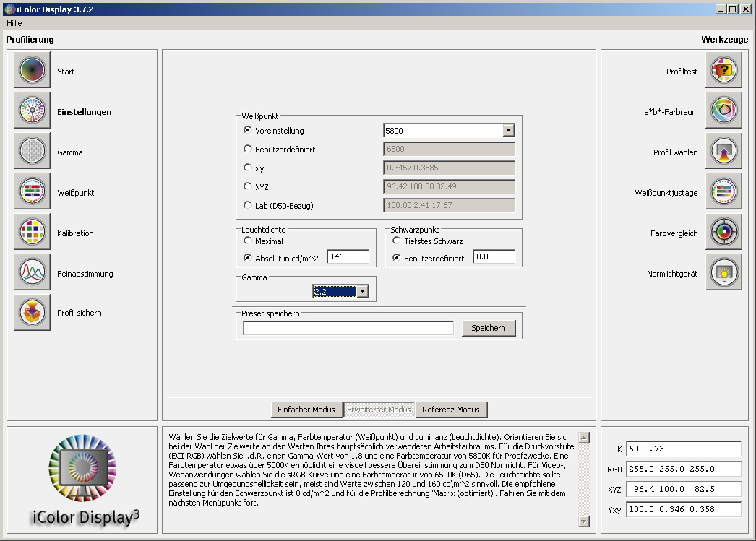This screenshot has height=541, width=756.
Task: Select the Feinabstimmung curves icon
Action: click(x=32, y=273)
